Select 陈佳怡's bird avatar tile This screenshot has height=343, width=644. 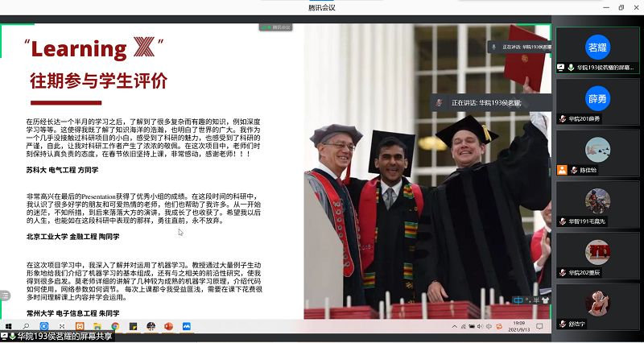pyautogui.click(x=597, y=150)
